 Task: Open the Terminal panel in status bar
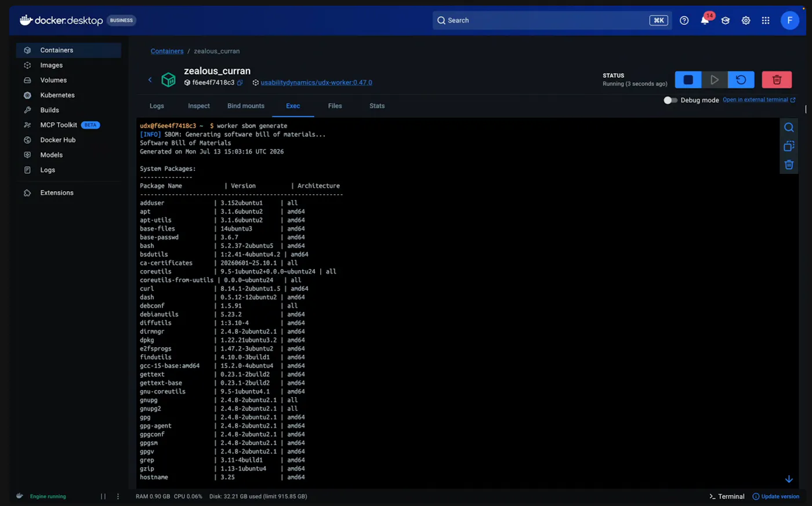point(727,497)
